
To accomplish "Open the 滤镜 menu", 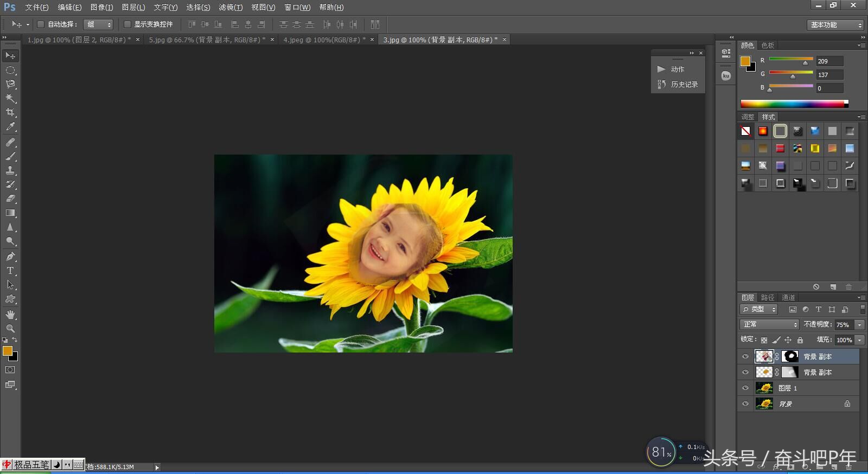I will [231, 7].
